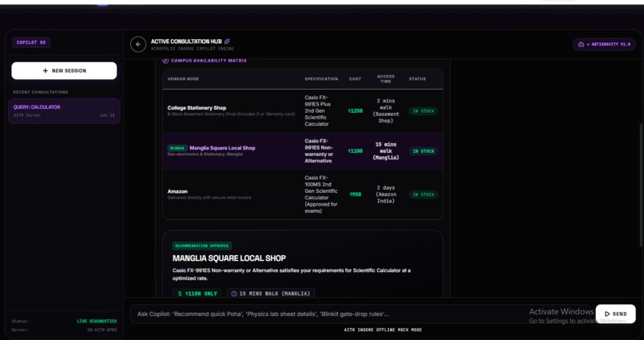The width and height of the screenshot is (644, 340).
Task: Click the ₹1100 ONLY price chip
Action: tap(197, 294)
